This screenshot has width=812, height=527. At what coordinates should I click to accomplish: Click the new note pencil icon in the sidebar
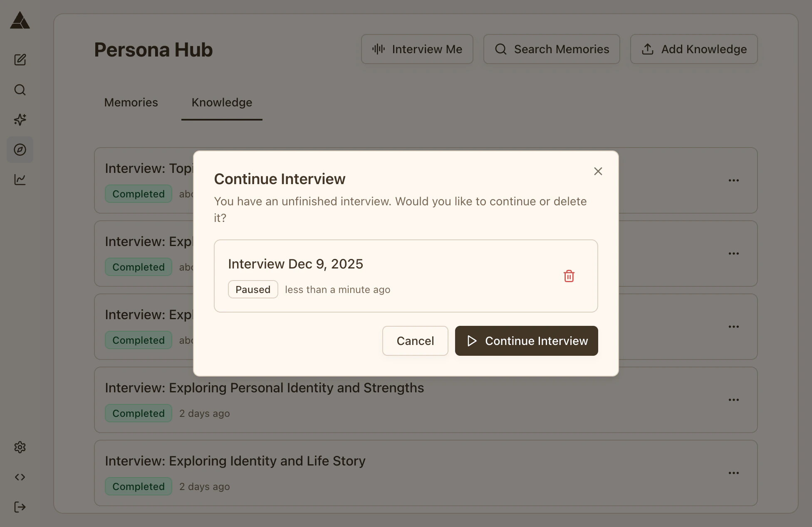point(20,60)
